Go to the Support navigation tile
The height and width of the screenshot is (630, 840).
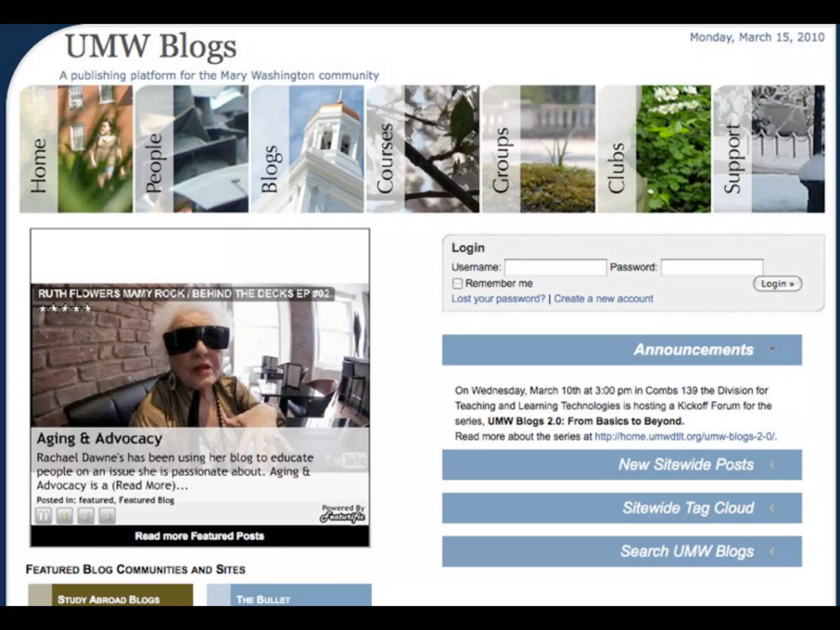769,149
